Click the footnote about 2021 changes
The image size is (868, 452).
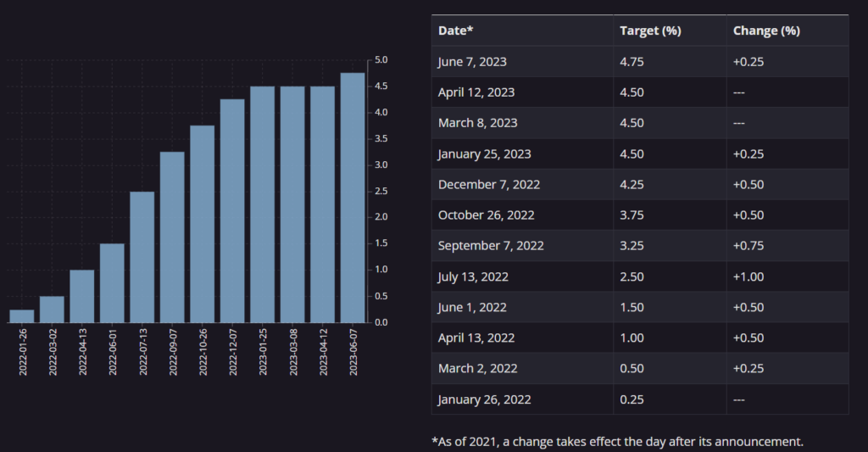[x=616, y=441]
